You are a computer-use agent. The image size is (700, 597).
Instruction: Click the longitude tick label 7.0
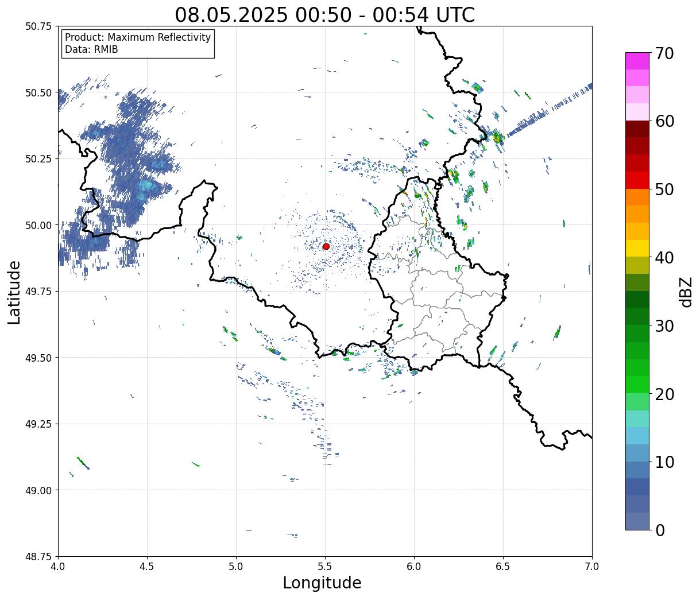pos(592,567)
